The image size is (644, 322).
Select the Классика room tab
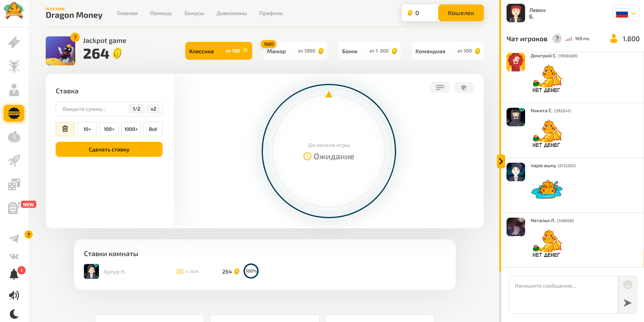click(219, 51)
